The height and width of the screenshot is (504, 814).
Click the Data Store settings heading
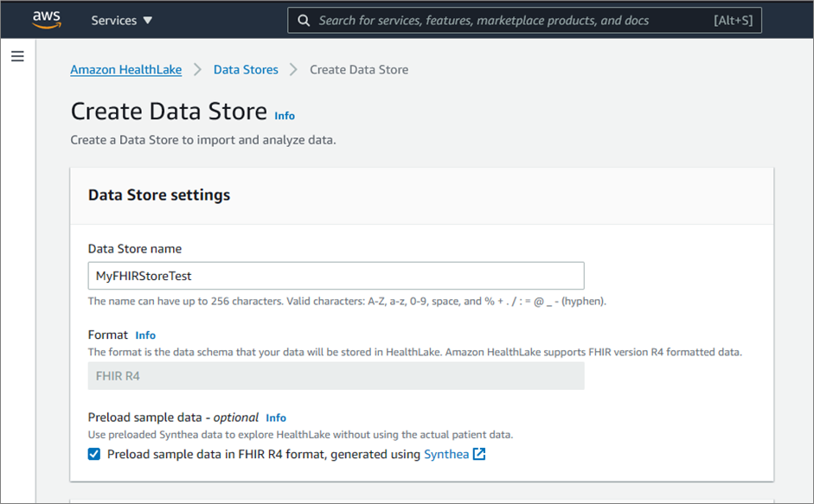point(159,195)
